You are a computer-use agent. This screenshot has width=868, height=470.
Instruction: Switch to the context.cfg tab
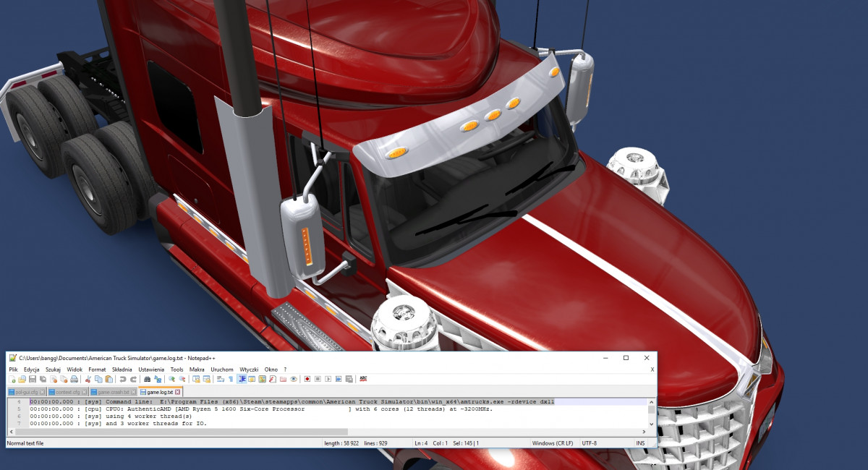click(69, 392)
